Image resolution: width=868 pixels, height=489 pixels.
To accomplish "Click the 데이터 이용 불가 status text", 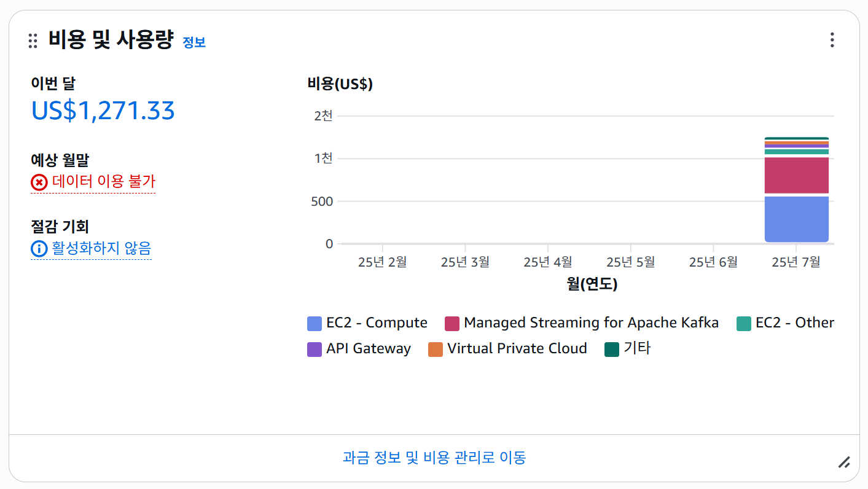I will pos(104,182).
